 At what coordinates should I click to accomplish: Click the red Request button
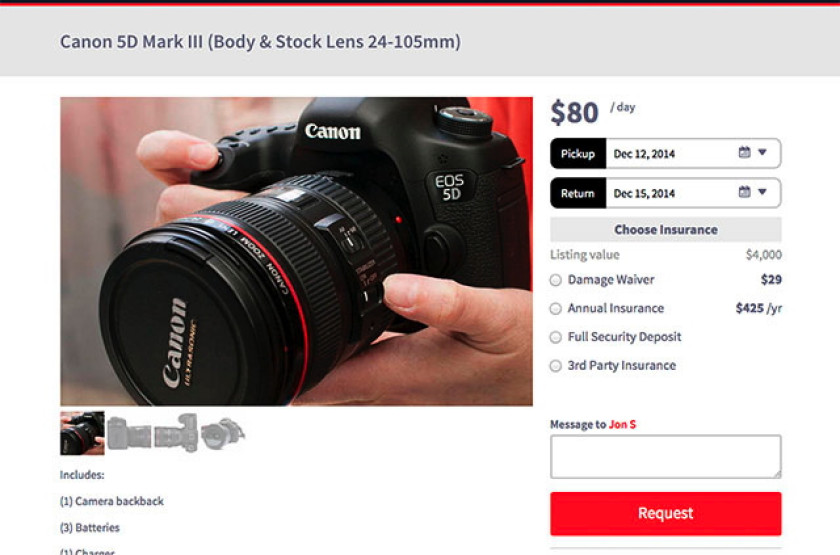[x=665, y=513]
